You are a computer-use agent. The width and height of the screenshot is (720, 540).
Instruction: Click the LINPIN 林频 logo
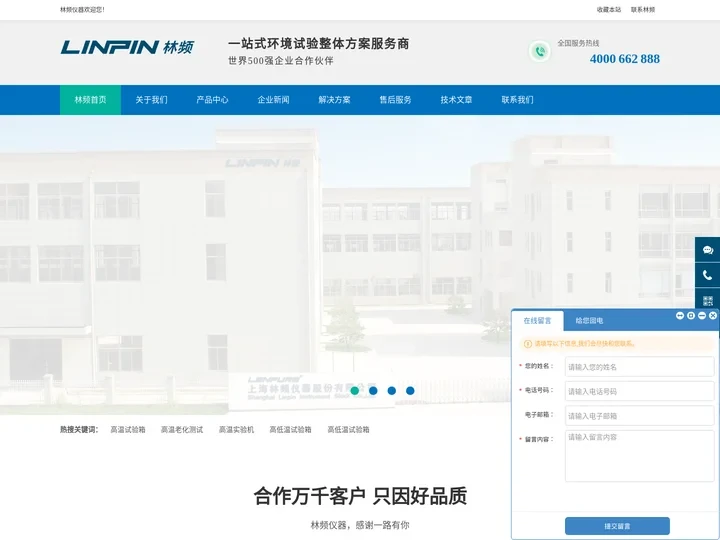pos(127,47)
